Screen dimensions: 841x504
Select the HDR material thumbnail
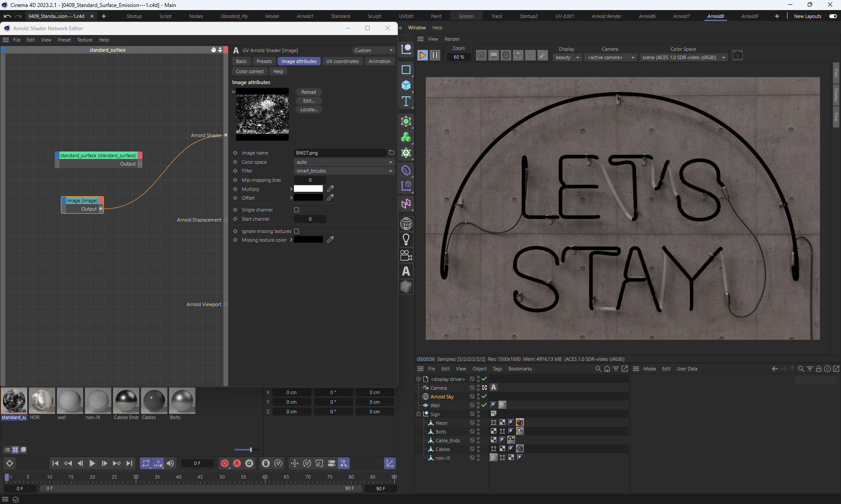click(x=42, y=400)
